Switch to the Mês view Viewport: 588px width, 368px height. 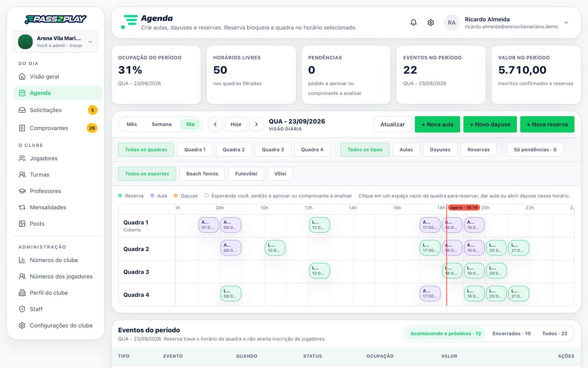tap(132, 124)
